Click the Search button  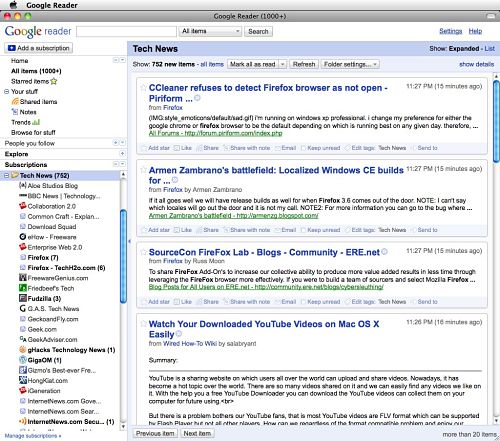pyautogui.click(x=258, y=31)
